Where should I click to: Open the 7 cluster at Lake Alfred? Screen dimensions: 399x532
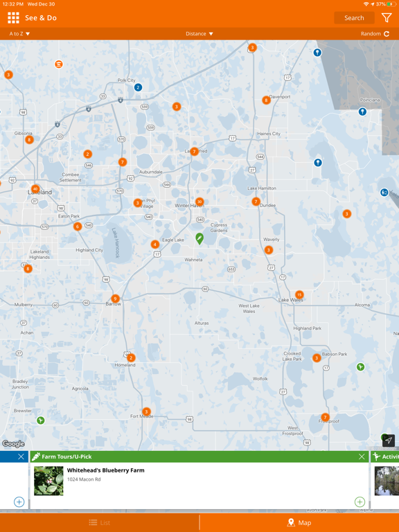click(194, 151)
